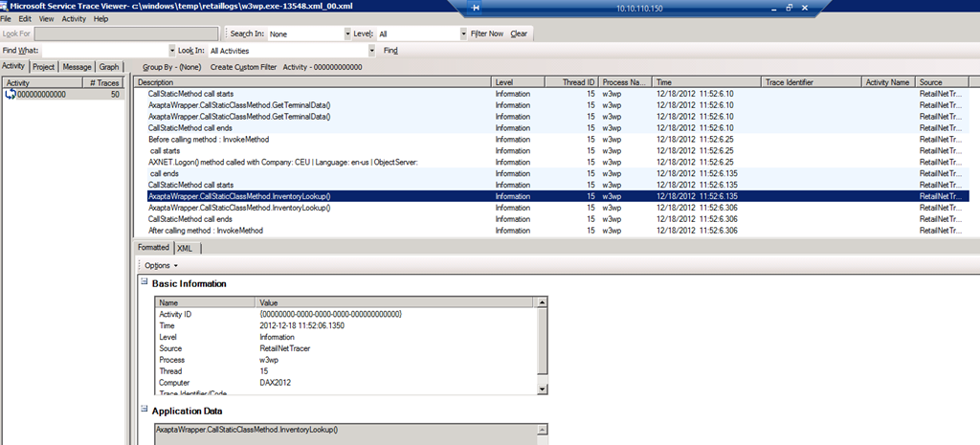Screen dimensions: 980x445
Task: Open the Search In dropdown
Action: tap(347, 33)
